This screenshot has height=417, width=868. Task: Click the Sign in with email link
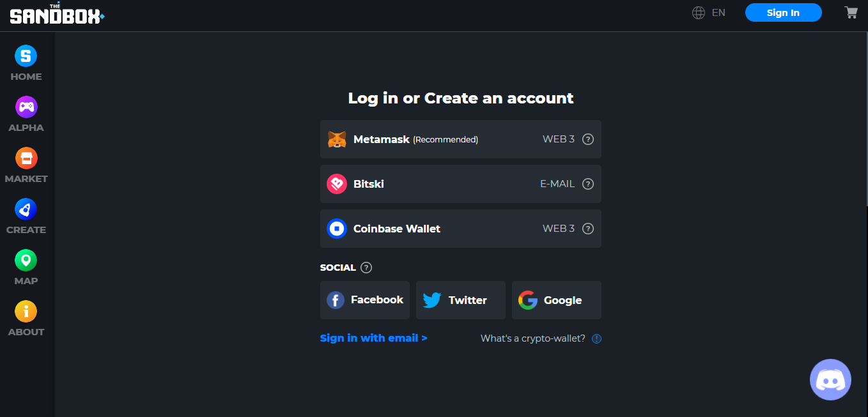373,338
